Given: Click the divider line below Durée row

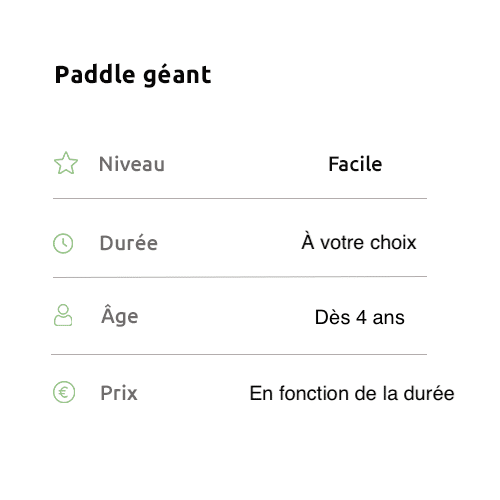Looking at the screenshot, I should [240, 277].
